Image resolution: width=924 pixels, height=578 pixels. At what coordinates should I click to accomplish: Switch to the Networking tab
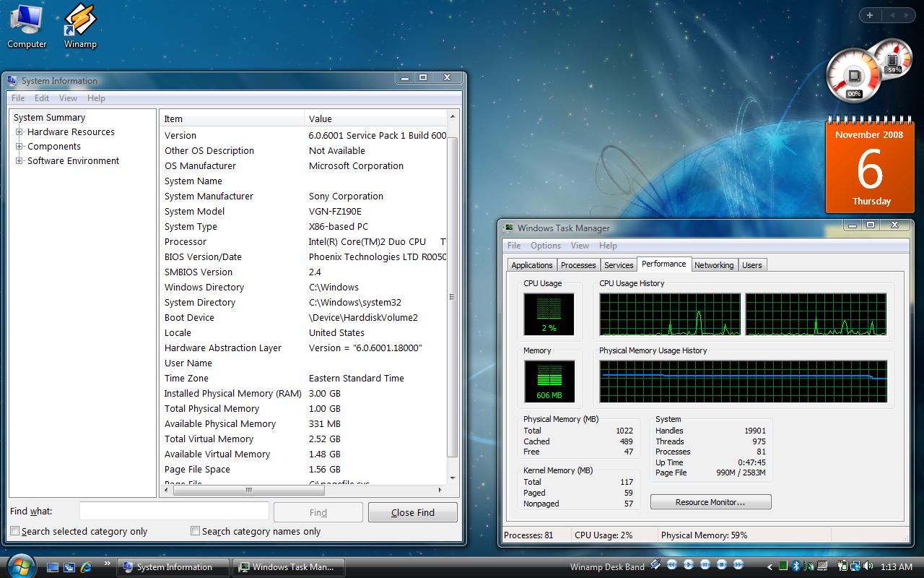pyautogui.click(x=714, y=265)
